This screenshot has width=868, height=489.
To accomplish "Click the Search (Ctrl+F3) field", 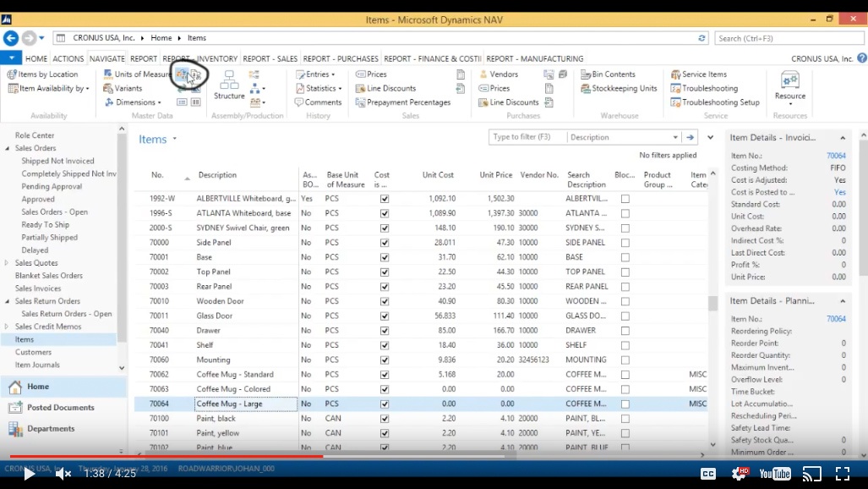I will tap(789, 38).
